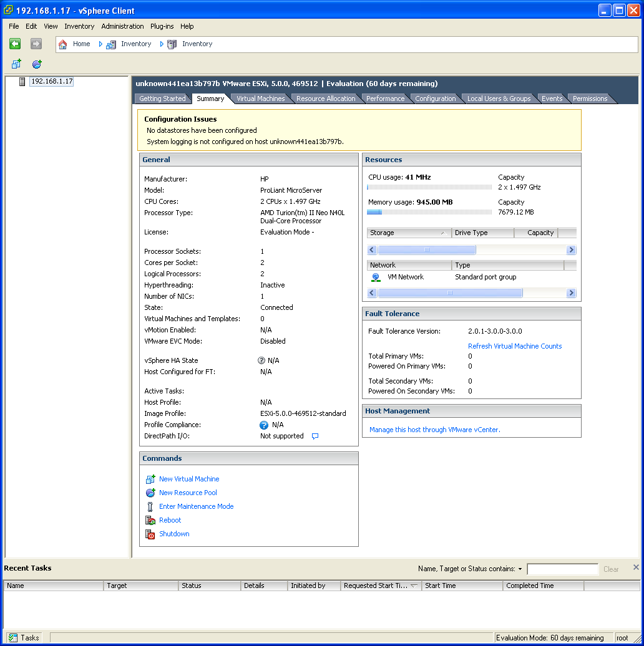Viewport: 644px width, 646px height.
Task: Click Manage this host through VMware vCenter
Action: point(435,430)
